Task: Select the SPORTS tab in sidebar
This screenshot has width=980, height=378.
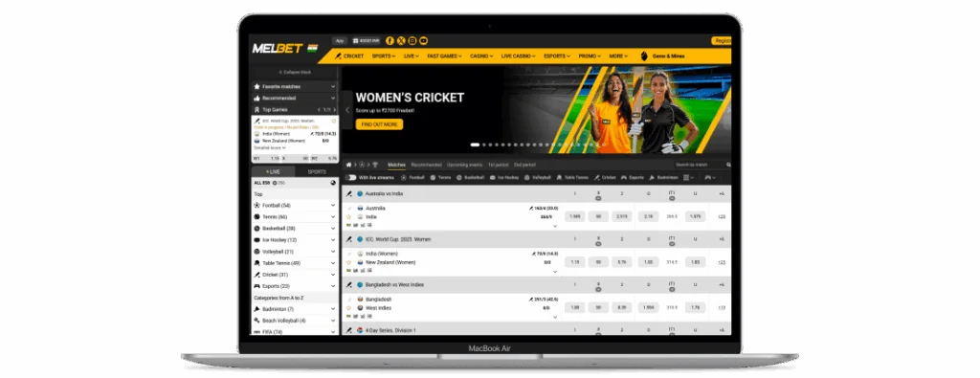Action: click(x=317, y=172)
